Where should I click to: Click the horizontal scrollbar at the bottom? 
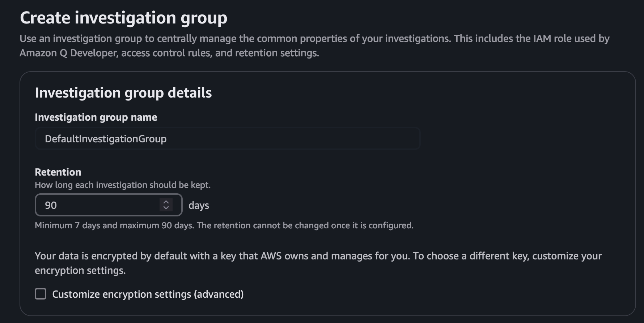click(x=322, y=321)
